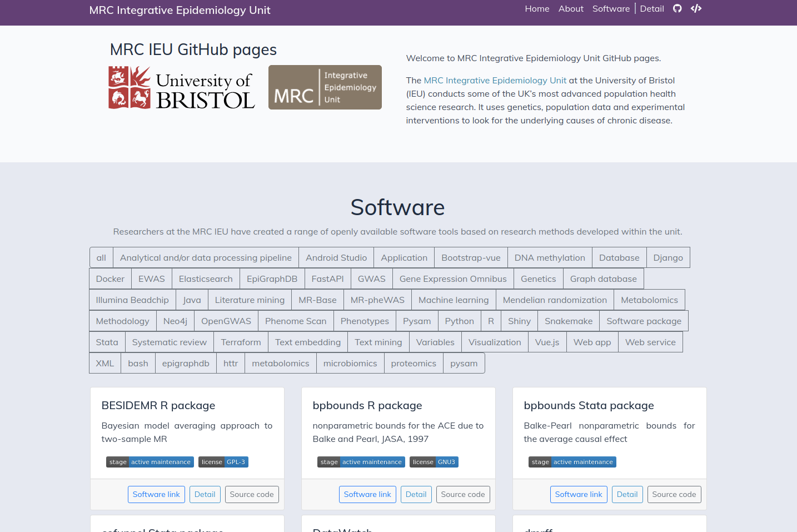Choose Gene Expression Omnibus filter
The image size is (797, 532).
(453, 279)
